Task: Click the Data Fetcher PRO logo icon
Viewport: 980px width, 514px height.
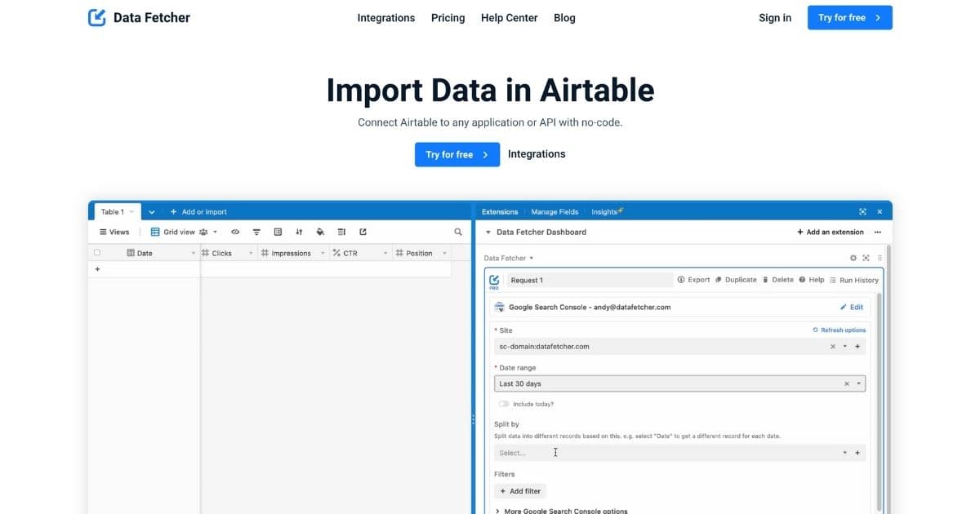Action: coord(494,281)
